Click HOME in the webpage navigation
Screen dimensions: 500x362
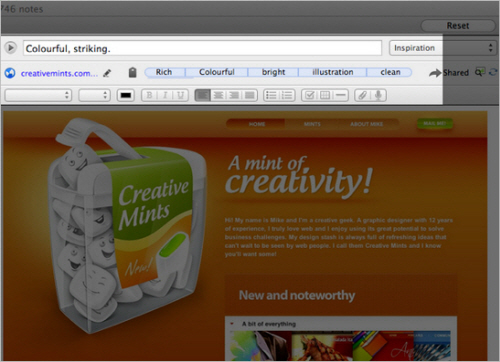(x=257, y=124)
